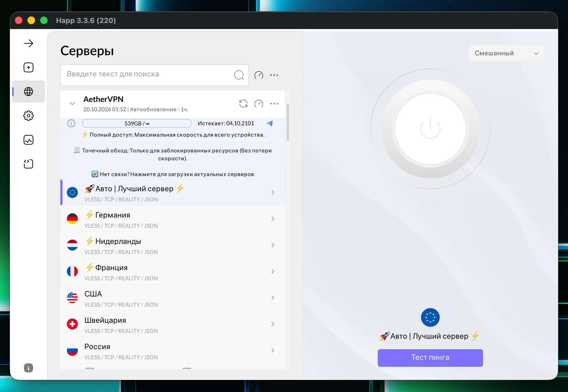This screenshot has height=392, width=568.
Task: Click the Серверы page heading
Action: (x=87, y=51)
